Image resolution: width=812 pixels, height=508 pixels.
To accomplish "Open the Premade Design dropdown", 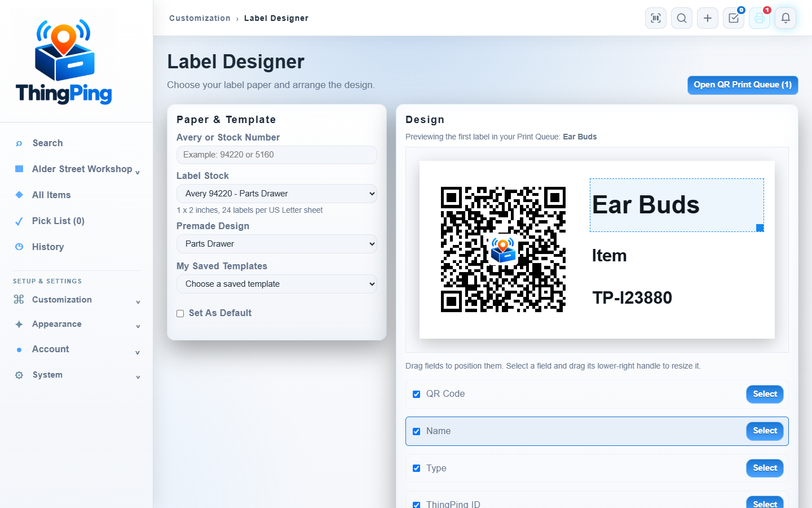I will coord(277,244).
